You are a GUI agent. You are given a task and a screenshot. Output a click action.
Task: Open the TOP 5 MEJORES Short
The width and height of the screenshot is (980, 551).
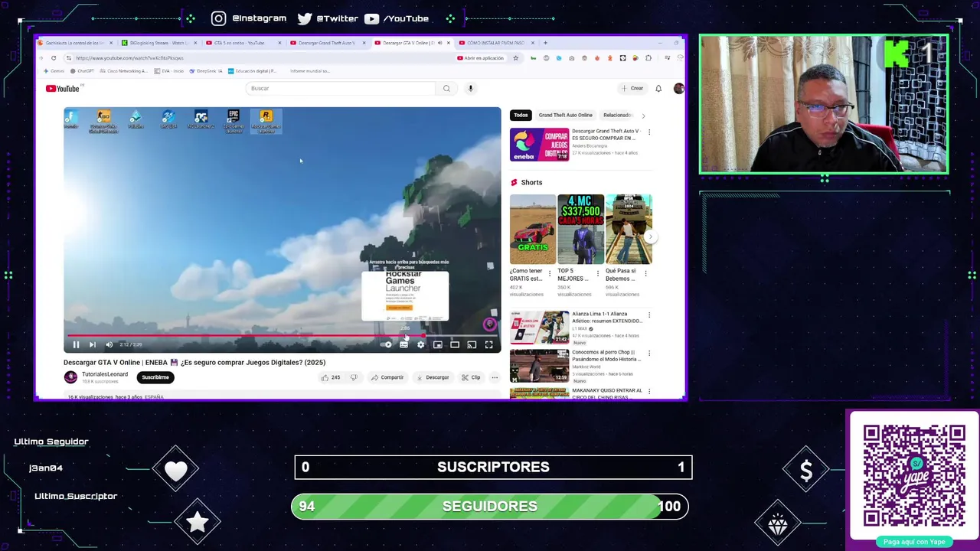(x=580, y=230)
